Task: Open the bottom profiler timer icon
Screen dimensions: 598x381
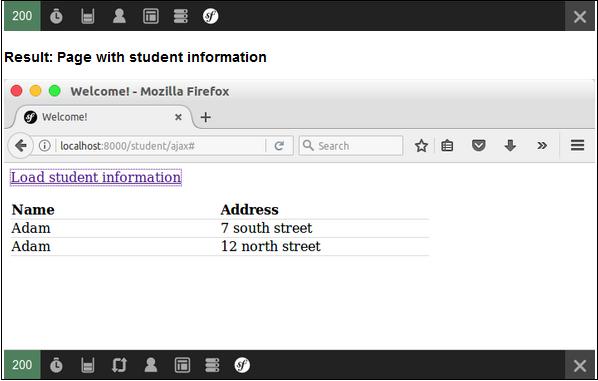Action: click(56, 365)
